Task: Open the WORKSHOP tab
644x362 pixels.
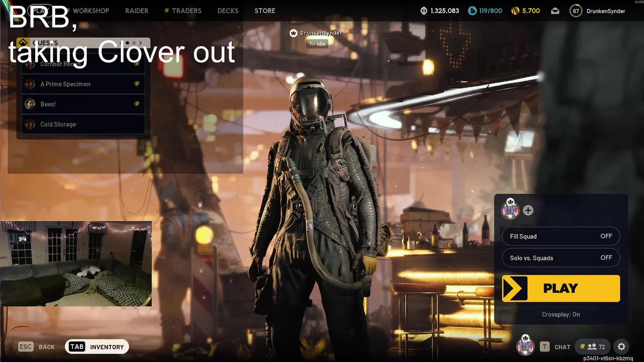Action: pos(91,11)
